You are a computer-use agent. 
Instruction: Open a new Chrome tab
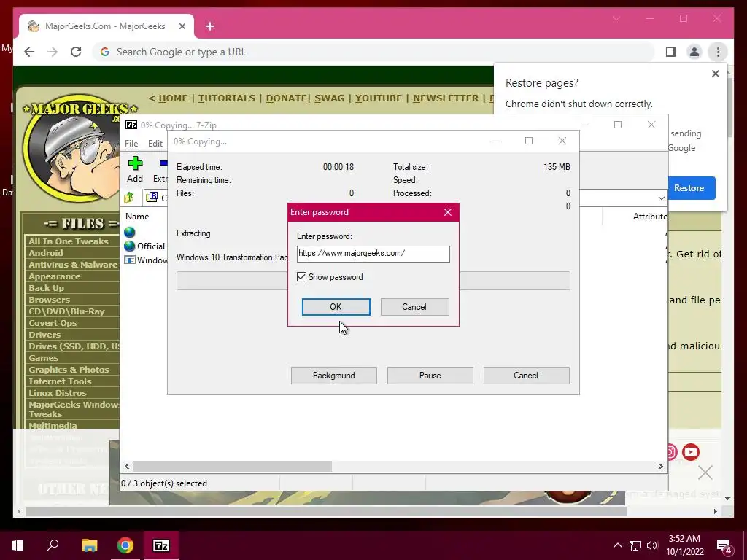[210, 26]
